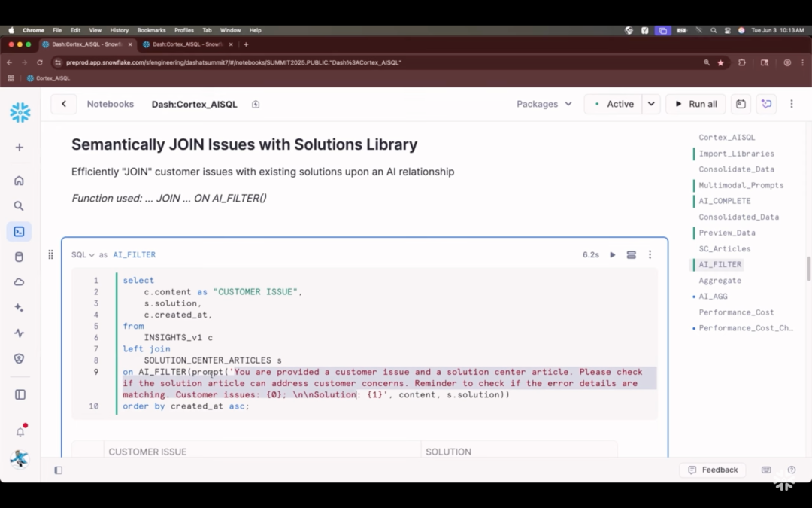This screenshot has width=812, height=508.
Task: Open the Copilot chat sparkle icon
Action: point(766,104)
